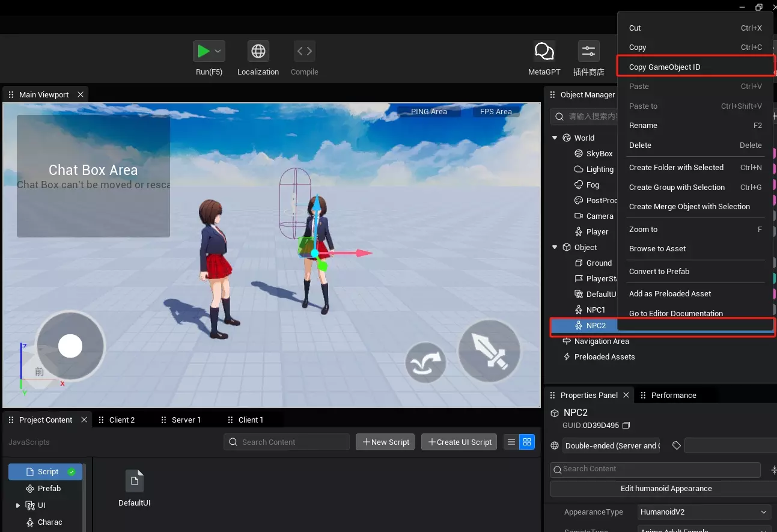Image resolution: width=777 pixels, height=532 pixels.
Task: Click the viewport sword attack button
Action: [489, 351]
